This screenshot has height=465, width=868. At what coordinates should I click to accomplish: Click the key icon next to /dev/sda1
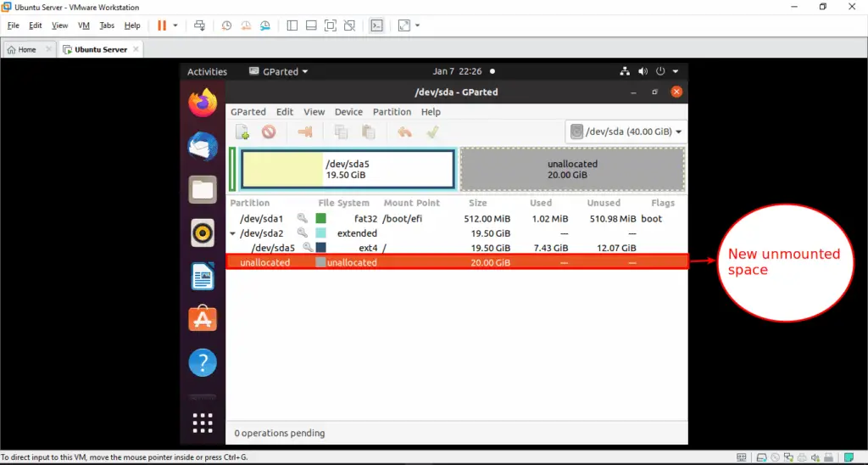pyautogui.click(x=303, y=218)
